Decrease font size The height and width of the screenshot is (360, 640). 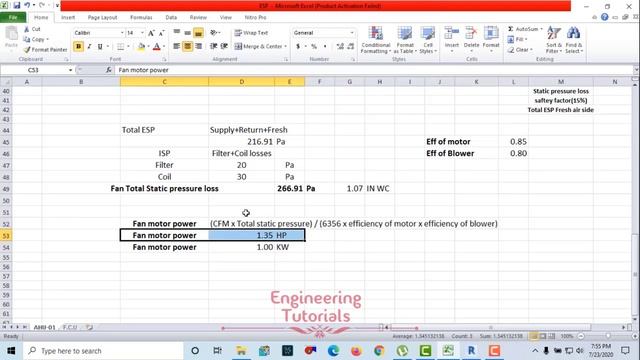point(161,33)
